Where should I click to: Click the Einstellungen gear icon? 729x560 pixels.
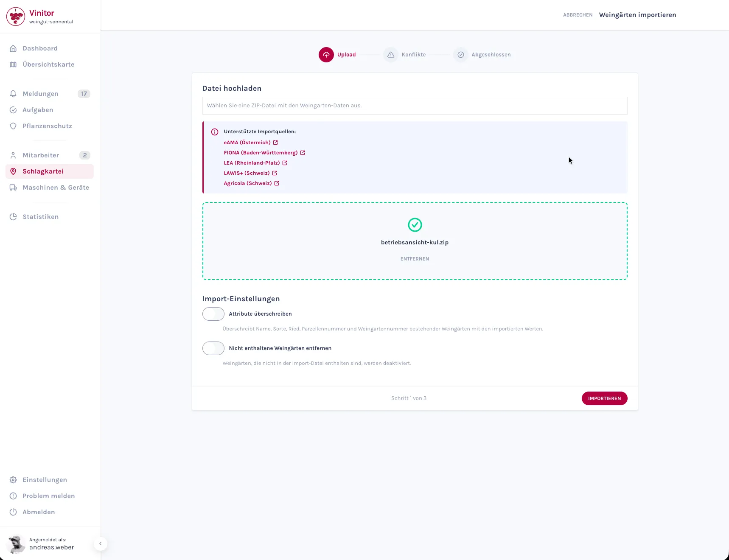pos(13,480)
